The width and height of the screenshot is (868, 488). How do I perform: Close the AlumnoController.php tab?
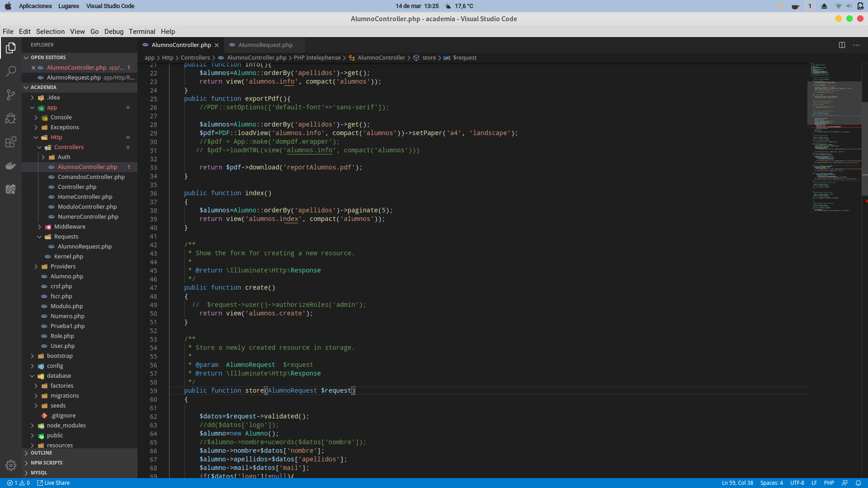click(217, 45)
